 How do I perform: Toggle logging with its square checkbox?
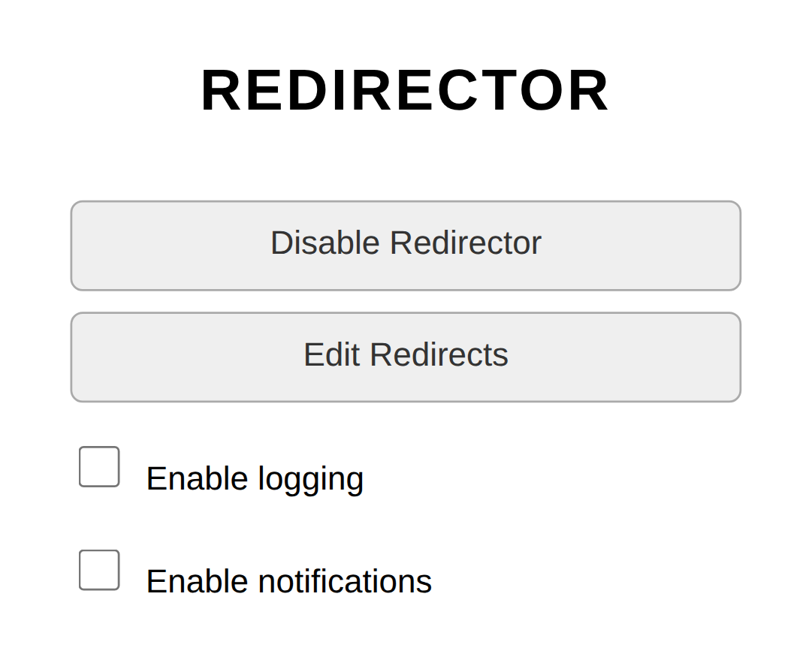click(x=99, y=466)
